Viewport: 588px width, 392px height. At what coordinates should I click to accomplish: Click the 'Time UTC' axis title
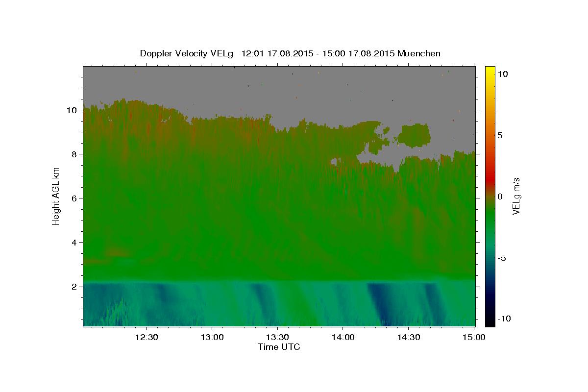[x=279, y=347]
